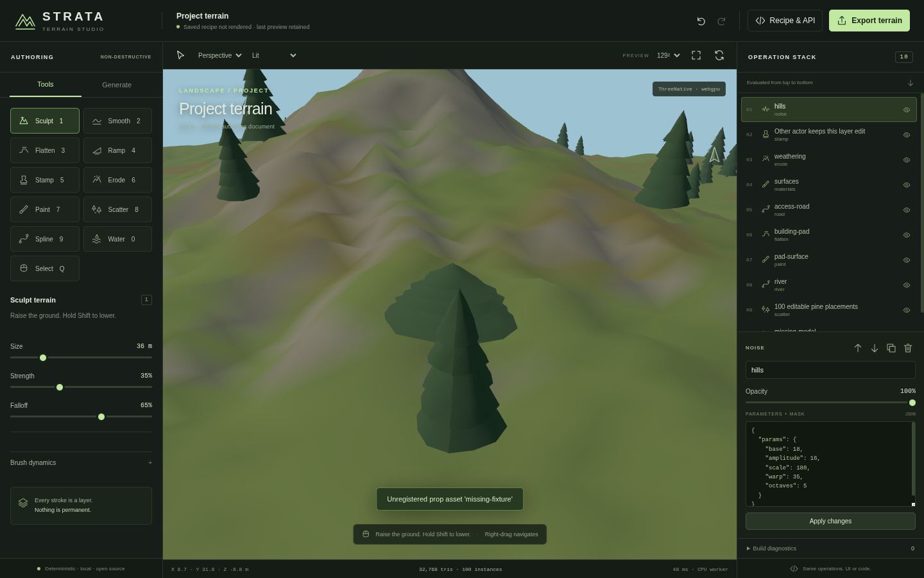The image size is (924, 578).
Task: Open the preview resolution dropdown
Action: pyautogui.click(x=668, y=55)
